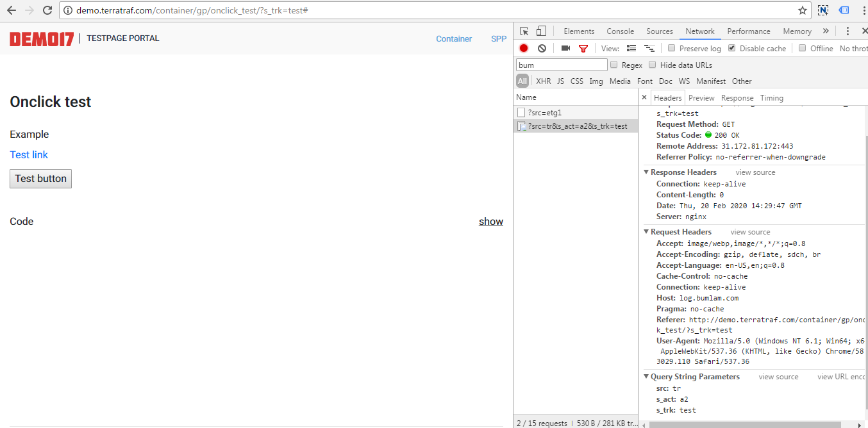Toggle the device toolbar icon
Viewport: 868px width, 428px height.
(542, 31)
